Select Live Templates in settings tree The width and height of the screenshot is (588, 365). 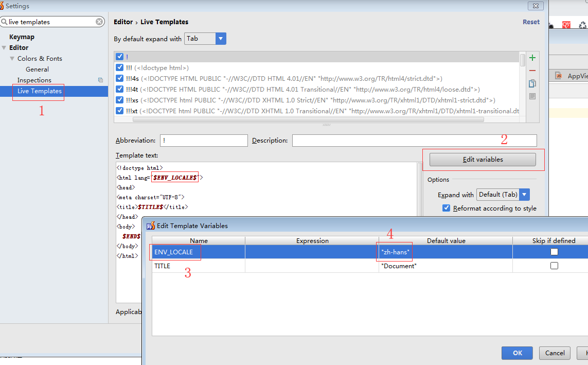point(40,91)
